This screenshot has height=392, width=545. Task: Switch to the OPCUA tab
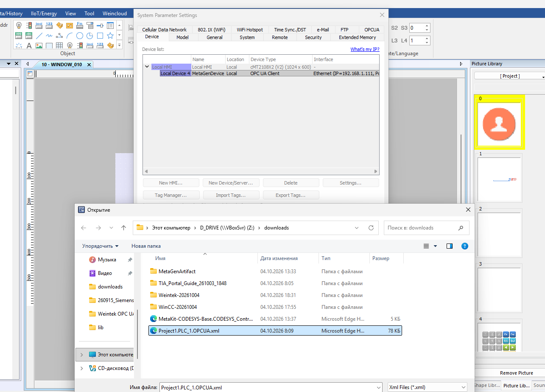[372, 30]
